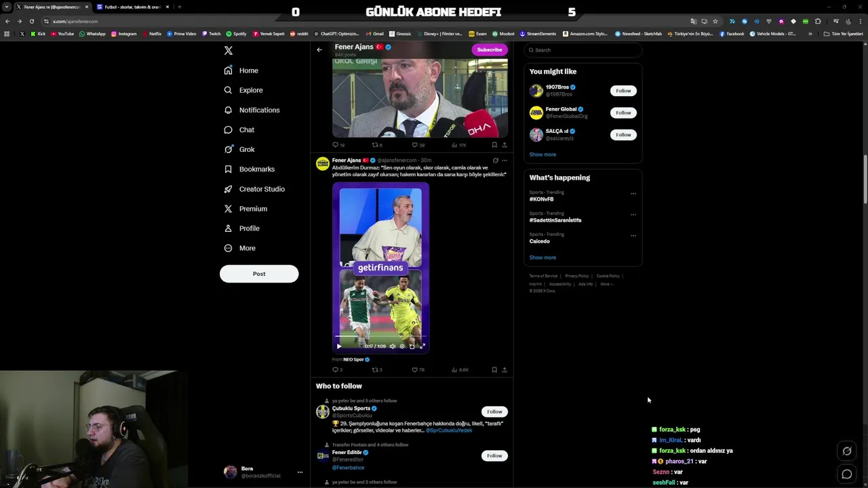The height and width of the screenshot is (488, 868).
Task: Click the Post button
Action: [259, 274]
